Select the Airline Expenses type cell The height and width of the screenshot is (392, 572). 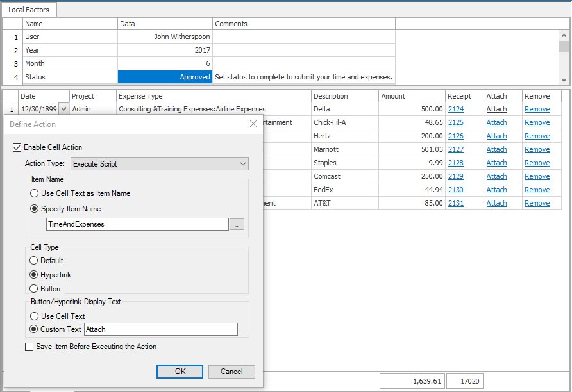pos(214,109)
